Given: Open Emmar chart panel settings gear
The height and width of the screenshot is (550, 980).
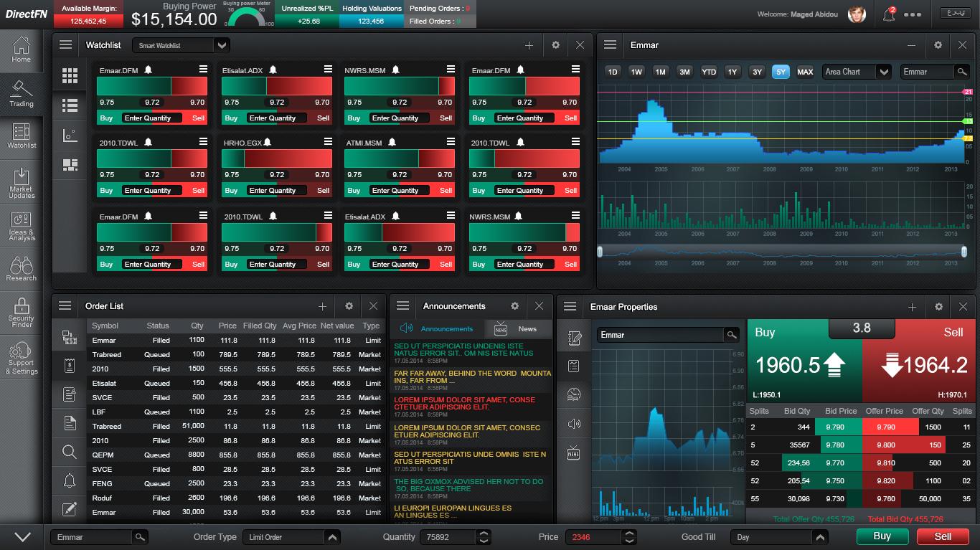Looking at the screenshot, I should coord(938,45).
